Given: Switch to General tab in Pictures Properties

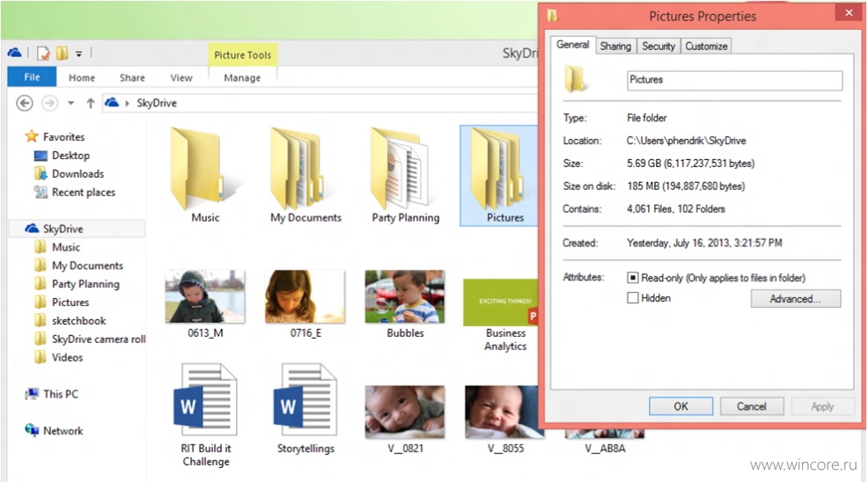Looking at the screenshot, I should pyautogui.click(x=572, y=45).
